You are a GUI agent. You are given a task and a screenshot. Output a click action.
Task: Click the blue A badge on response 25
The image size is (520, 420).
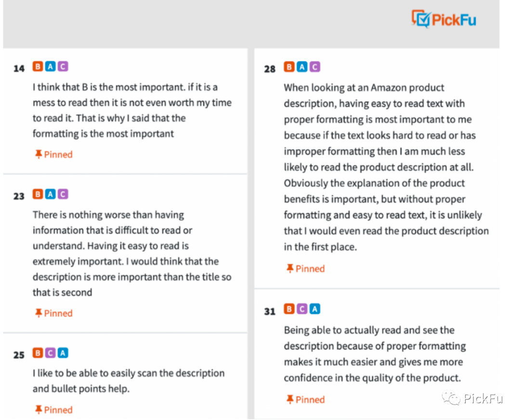tap(63, 353)
